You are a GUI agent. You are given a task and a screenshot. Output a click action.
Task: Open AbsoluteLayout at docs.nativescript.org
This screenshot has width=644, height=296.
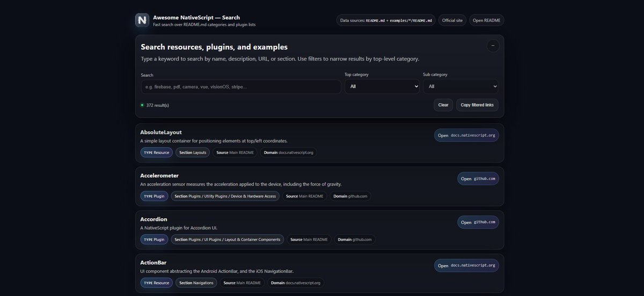466,135
